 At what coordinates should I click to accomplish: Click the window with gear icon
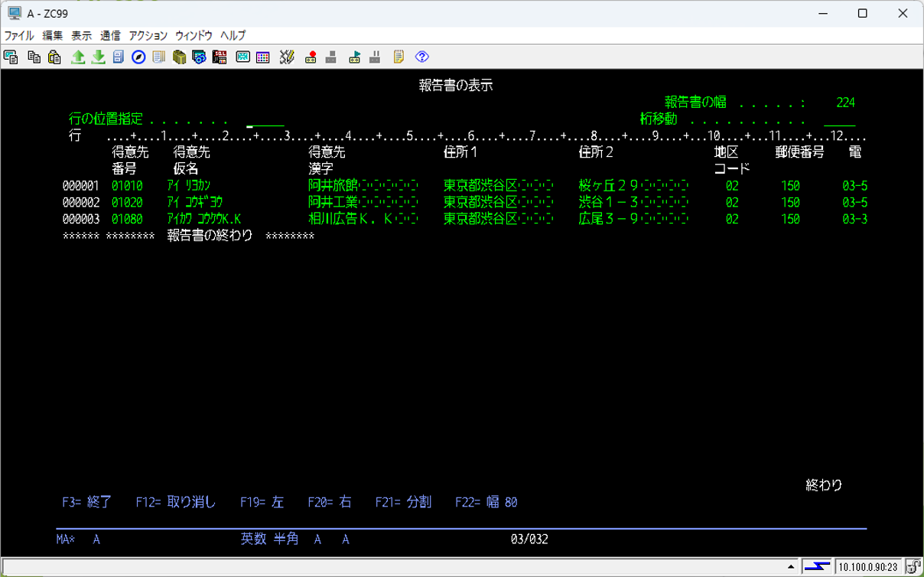click(199, 57)
